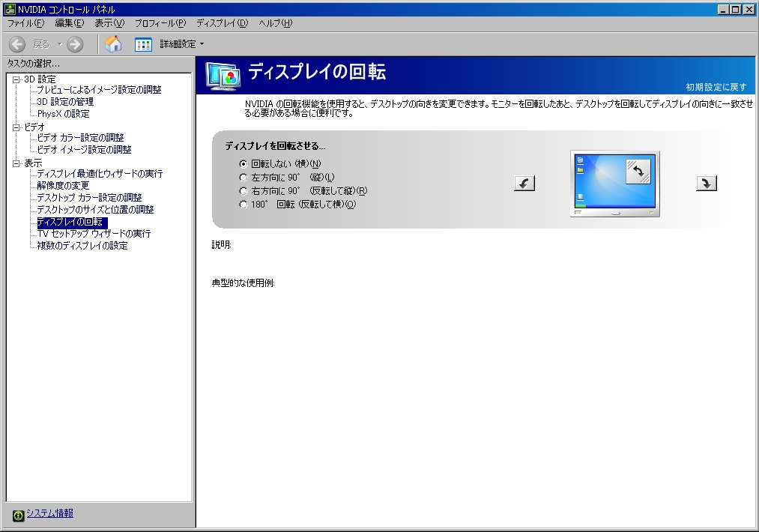Open the ファイル(F) menu

(x=25, y=23)
